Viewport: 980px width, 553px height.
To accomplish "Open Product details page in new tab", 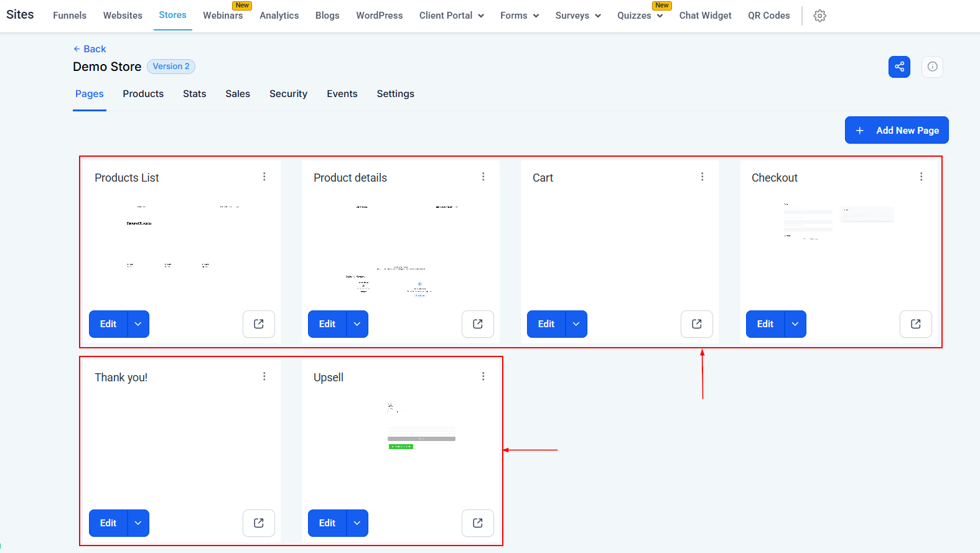I will tap(478, 324).
